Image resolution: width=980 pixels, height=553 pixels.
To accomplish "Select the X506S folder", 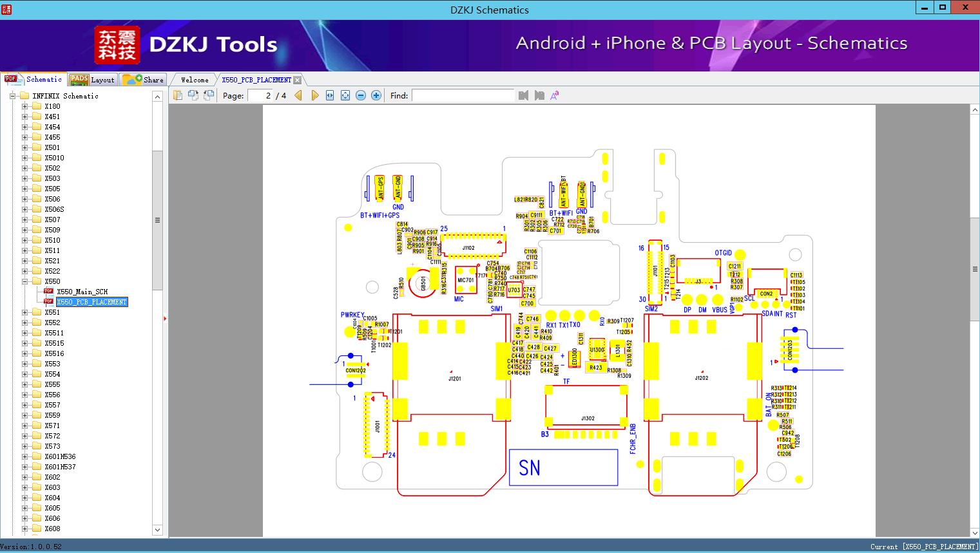I will [x=54, y=209].
